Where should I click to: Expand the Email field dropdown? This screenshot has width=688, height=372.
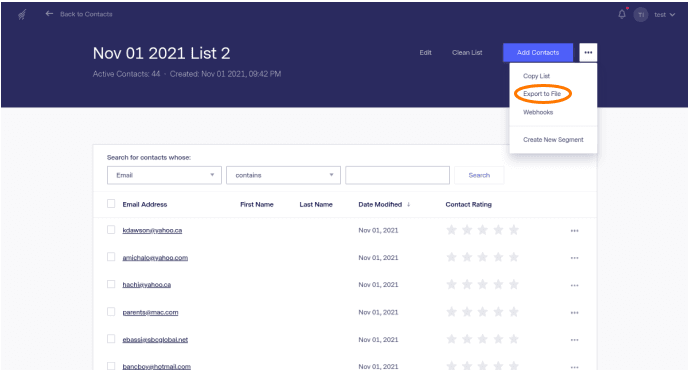click(164, 175)
